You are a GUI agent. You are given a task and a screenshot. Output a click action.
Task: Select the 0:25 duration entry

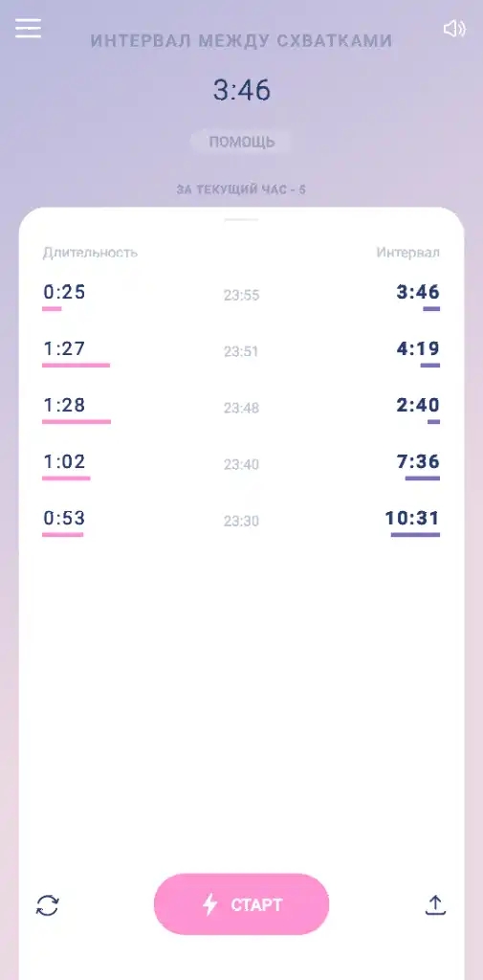(x=64, y=292)
